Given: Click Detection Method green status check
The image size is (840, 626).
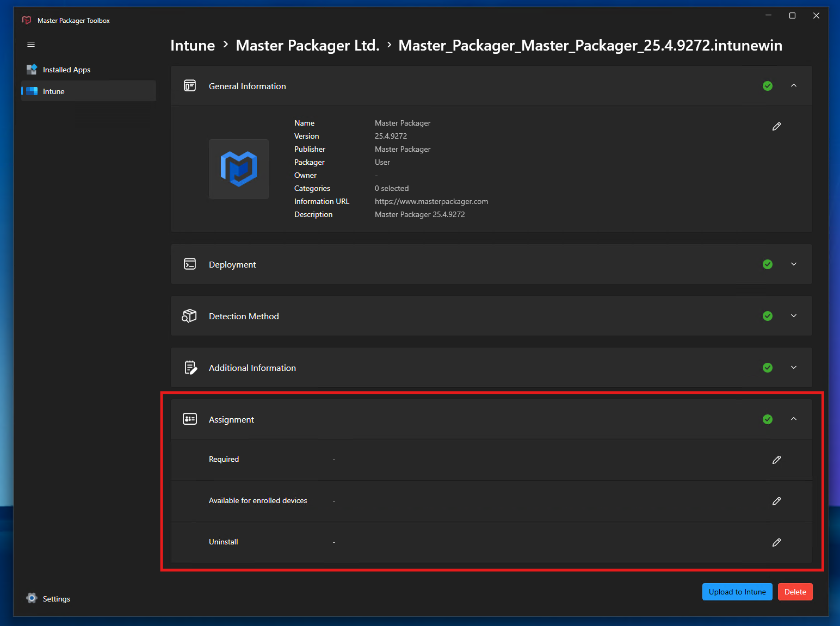Looking at the screenshot, I should pyautogui.click(x=768, y=316).
